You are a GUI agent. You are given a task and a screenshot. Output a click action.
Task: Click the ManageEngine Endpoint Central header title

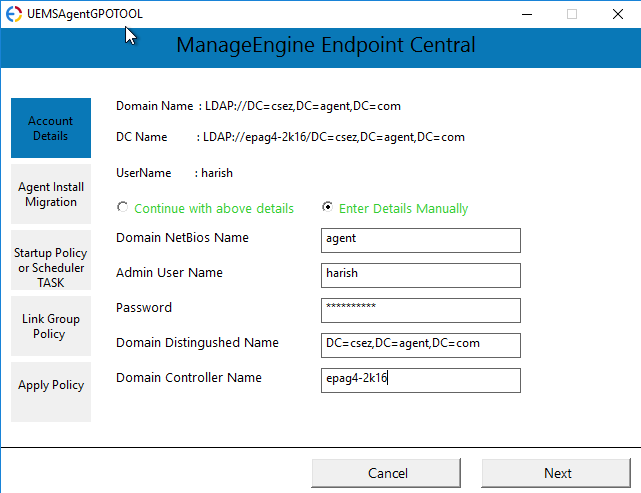(x=326, y=45)
